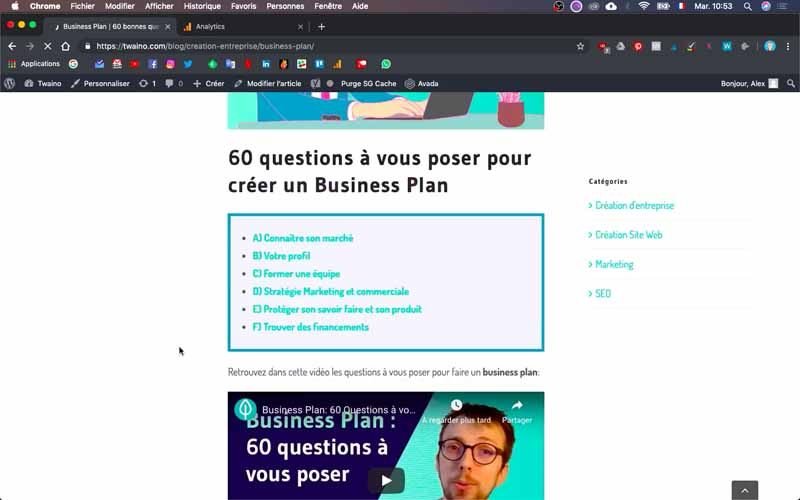This screenshot has width=800, height=500.
Task: Open the LinkedIn bookmark
Action: tap(266, 64)
